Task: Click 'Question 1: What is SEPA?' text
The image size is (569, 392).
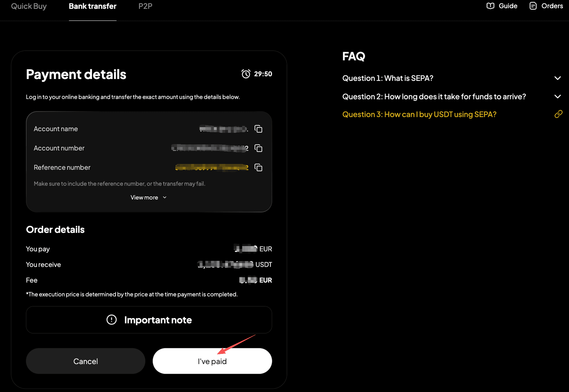Action: 388,78
